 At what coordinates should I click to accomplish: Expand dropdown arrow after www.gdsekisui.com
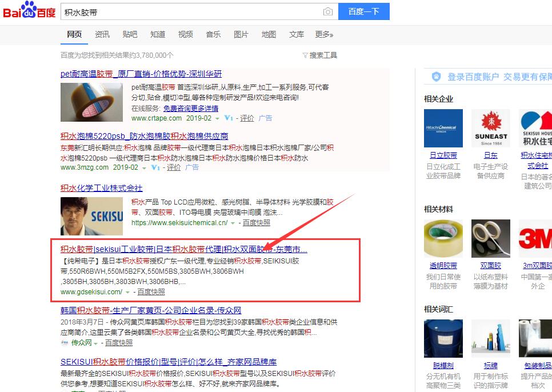127,293
